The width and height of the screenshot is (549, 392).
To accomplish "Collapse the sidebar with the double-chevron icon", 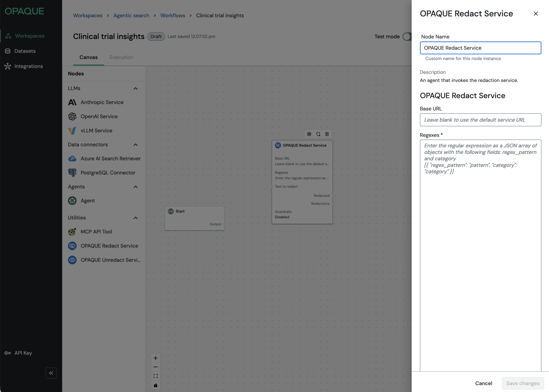I will 51,373.
